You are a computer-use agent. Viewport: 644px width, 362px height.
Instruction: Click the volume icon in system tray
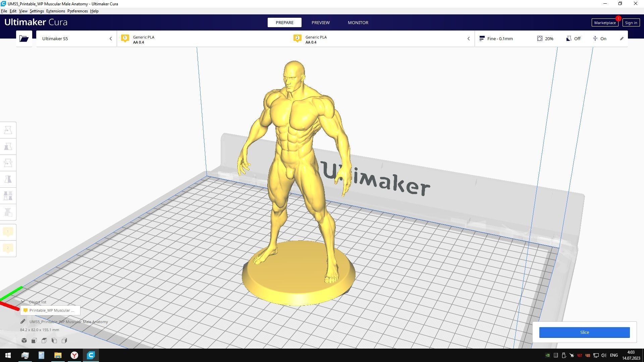click(x=604, y=355)
